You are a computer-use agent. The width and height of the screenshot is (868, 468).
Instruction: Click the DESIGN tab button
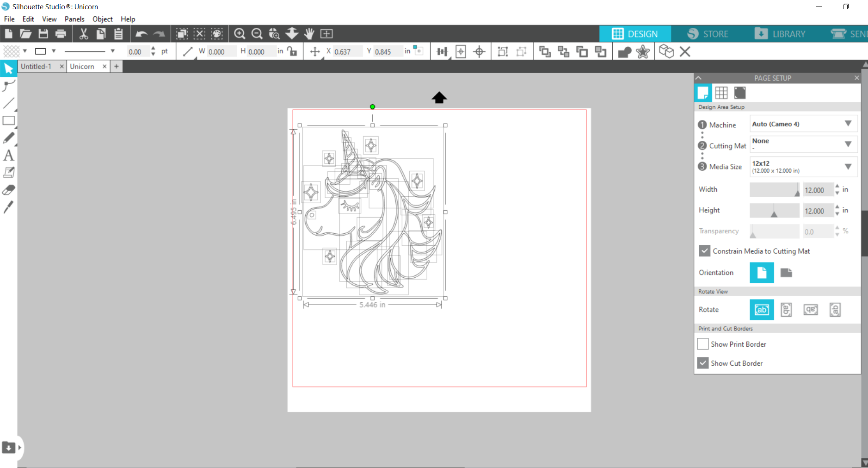(635, 34)
